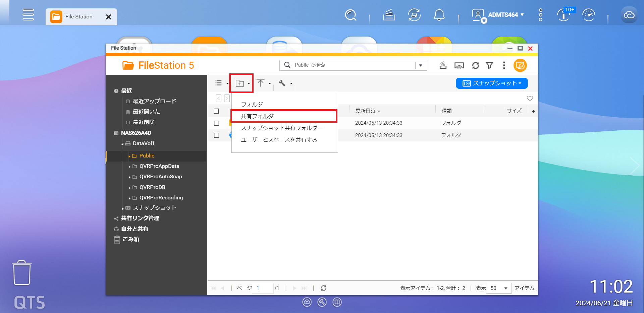Open the QTS desktop search magnifier
The width and height of the screenshot is (644, 313).
coord(351,15)
